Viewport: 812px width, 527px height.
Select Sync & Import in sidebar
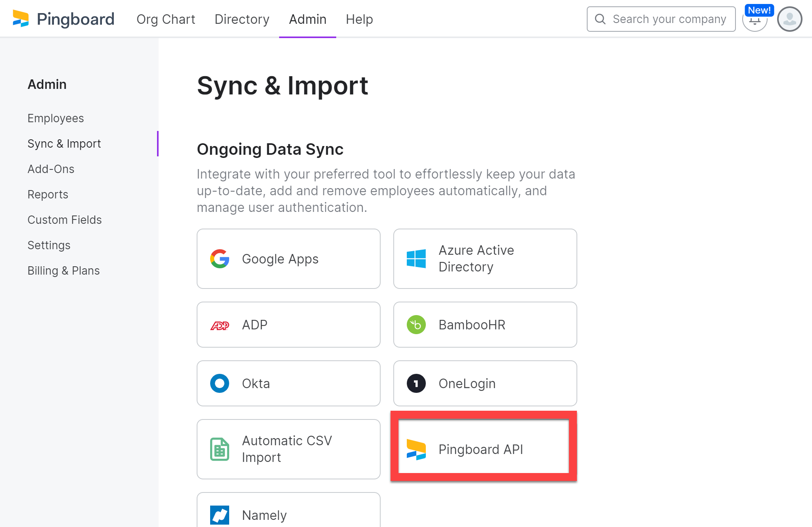pyautogui.click(x=64, y=144)
